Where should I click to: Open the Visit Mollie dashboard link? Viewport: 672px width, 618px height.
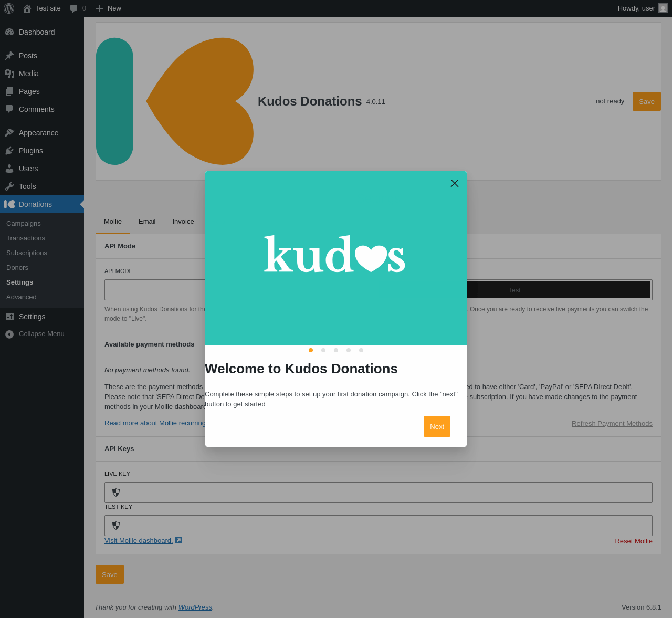(139, 541)
